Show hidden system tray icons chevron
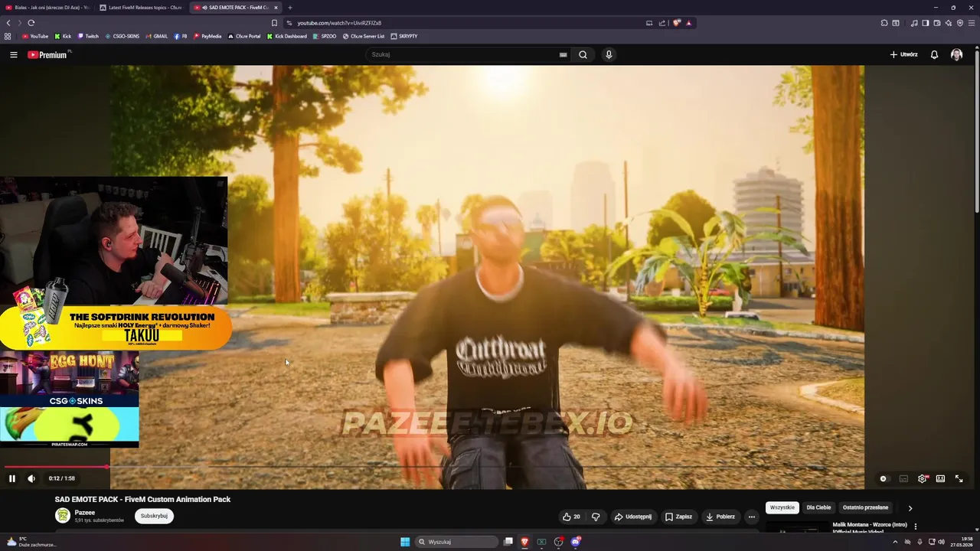 [x=895, y=542]
